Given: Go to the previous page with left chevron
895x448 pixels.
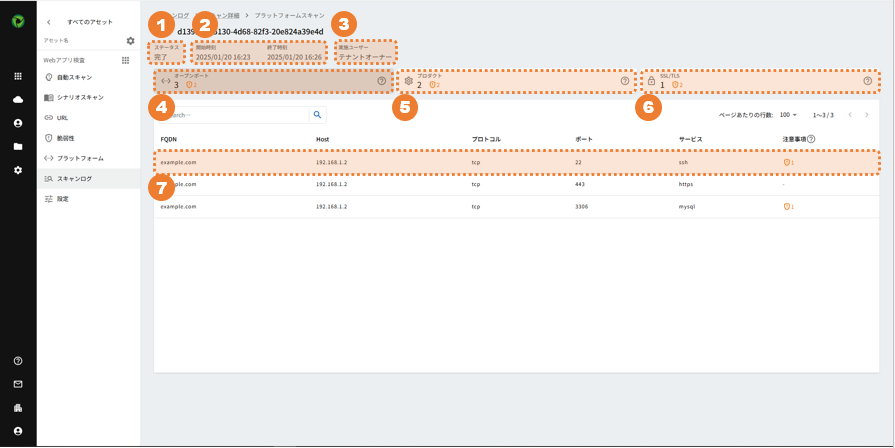Looking at the screenshot, I should click(x=850, y=115).
